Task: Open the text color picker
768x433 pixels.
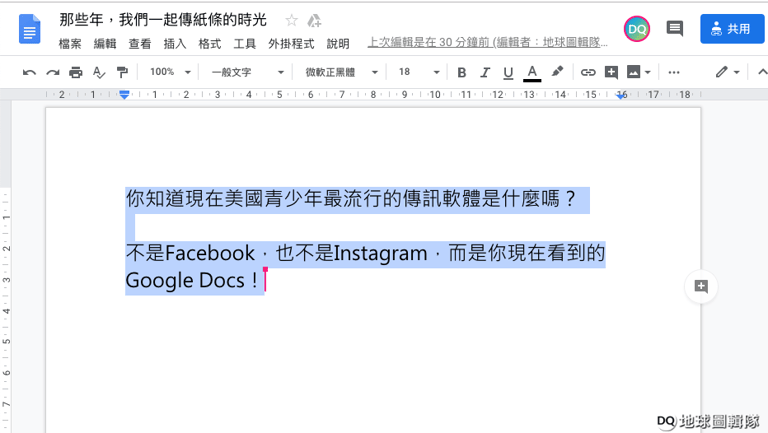Action: [532, 72]
